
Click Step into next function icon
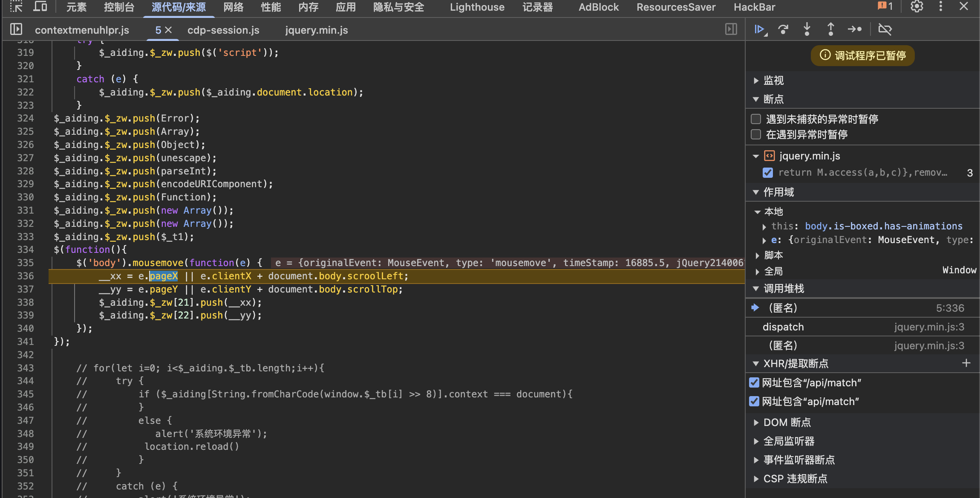coord(807,29)
